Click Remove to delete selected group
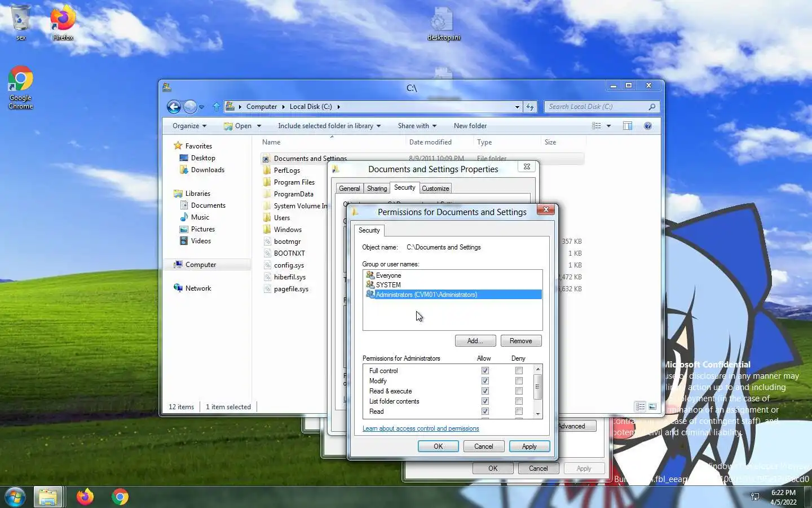This screenshot has width=812, height=508. (x=520, y=341)
